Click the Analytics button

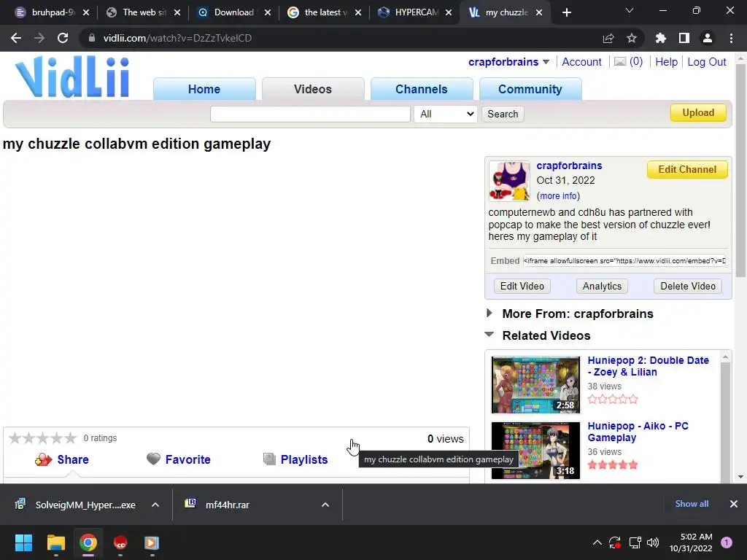pyautogui.click(x=602, y=286)
